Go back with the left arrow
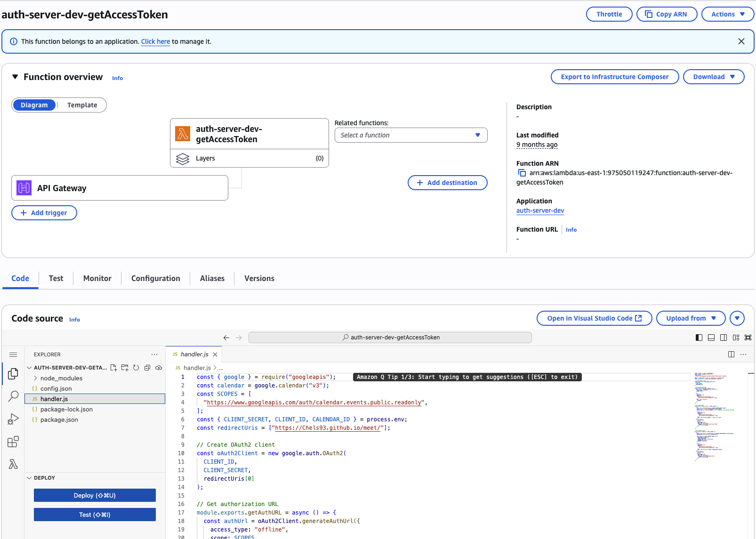756x539 pixels. (226, 338)
